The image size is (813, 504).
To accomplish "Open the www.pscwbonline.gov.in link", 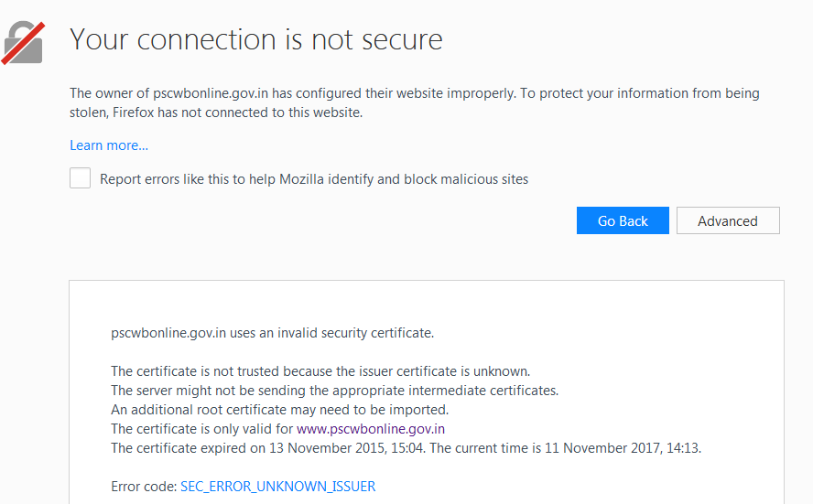I will [x=371, y=428].
